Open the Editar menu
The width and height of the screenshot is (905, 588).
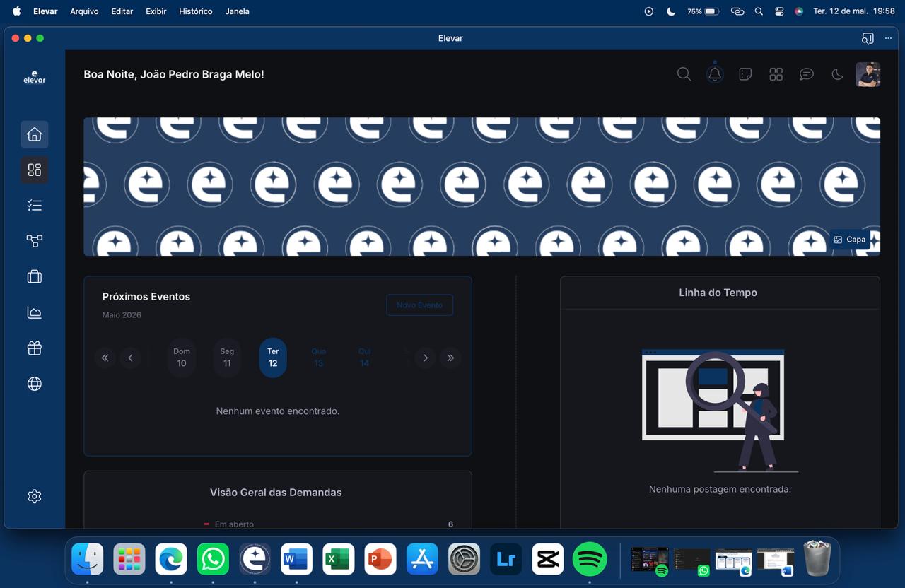[122, 11]
